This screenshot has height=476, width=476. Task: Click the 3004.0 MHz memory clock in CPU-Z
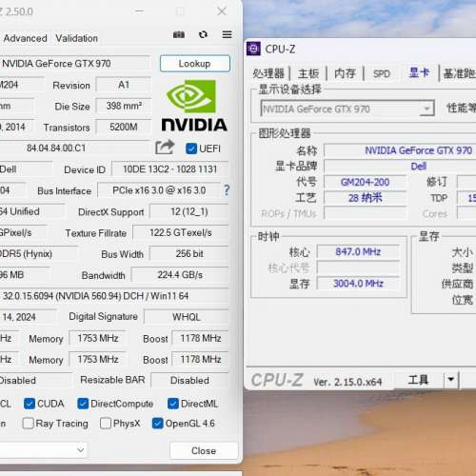click(358, 283)
